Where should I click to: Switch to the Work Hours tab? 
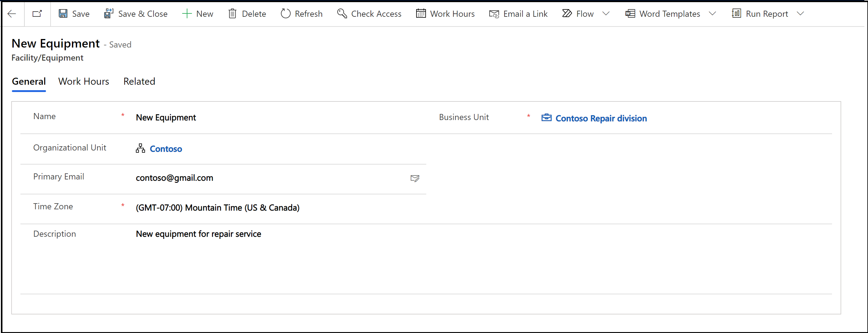point(84,82)
